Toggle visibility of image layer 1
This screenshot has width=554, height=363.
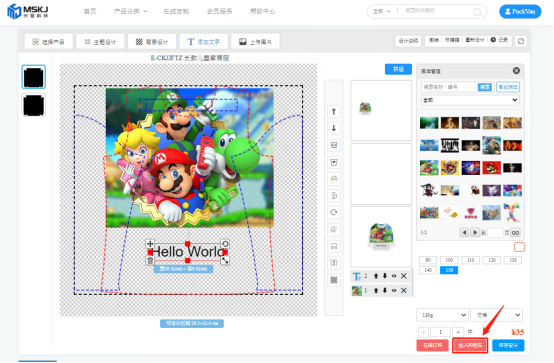[394, 291]
